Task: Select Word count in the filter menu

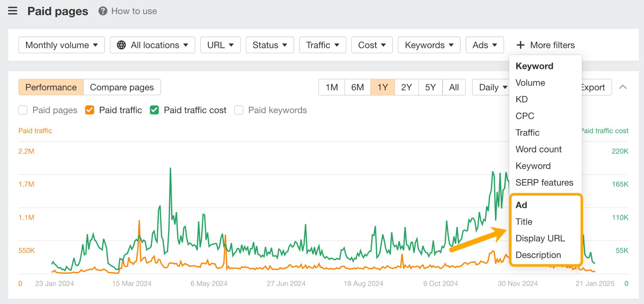Action: [x=538, y=149]
